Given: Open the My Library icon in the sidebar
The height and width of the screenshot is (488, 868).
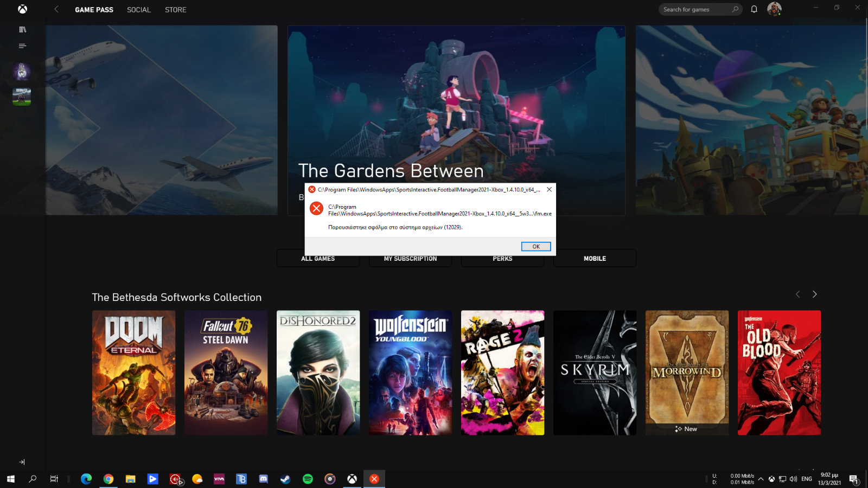Looking at the screenshot, I should (22, 29).
